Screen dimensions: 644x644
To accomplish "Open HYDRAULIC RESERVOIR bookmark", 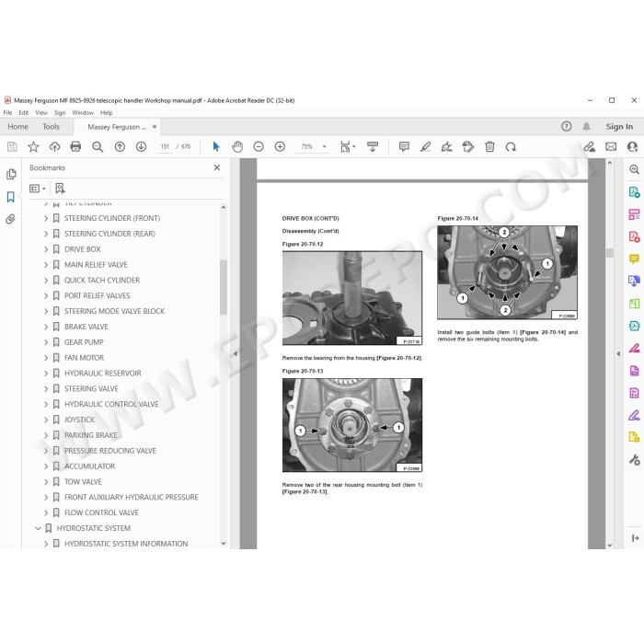I will (x=103, y=374).
